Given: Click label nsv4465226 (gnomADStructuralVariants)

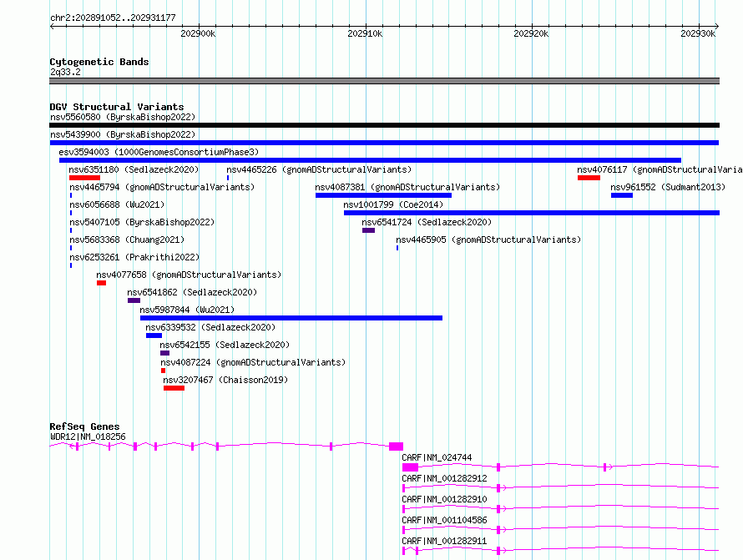Looking at the screenshot, I should (x=319, y=169).
